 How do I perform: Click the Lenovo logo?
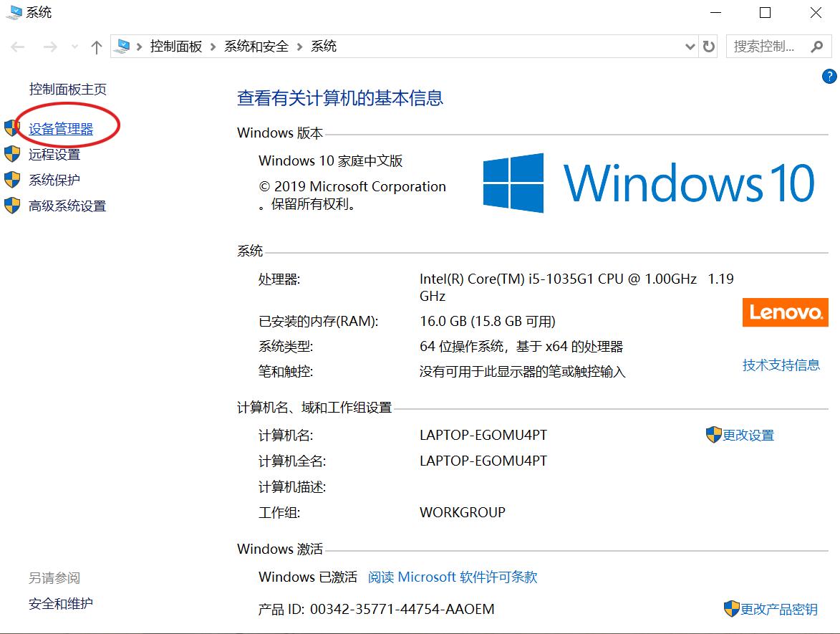(785, 312)
